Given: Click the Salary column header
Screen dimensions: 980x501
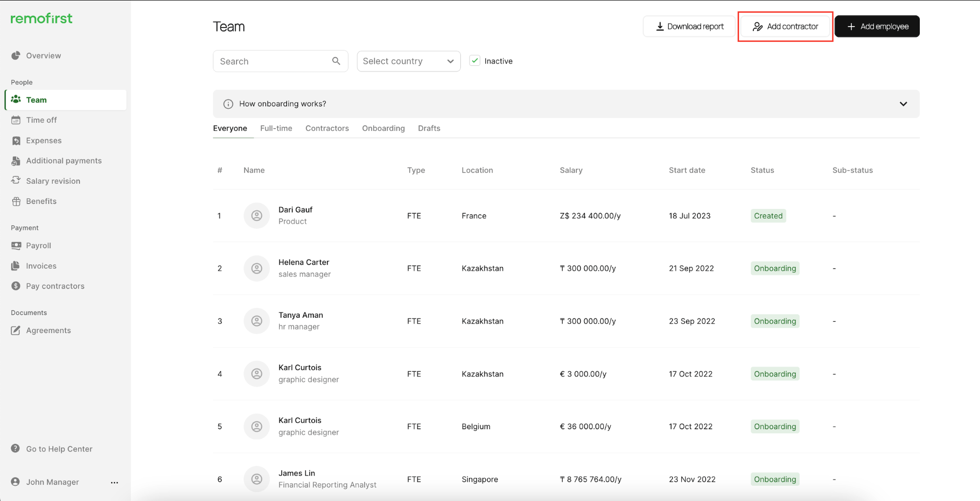Looking at the screenshot, I should click(x=571, y=170).
